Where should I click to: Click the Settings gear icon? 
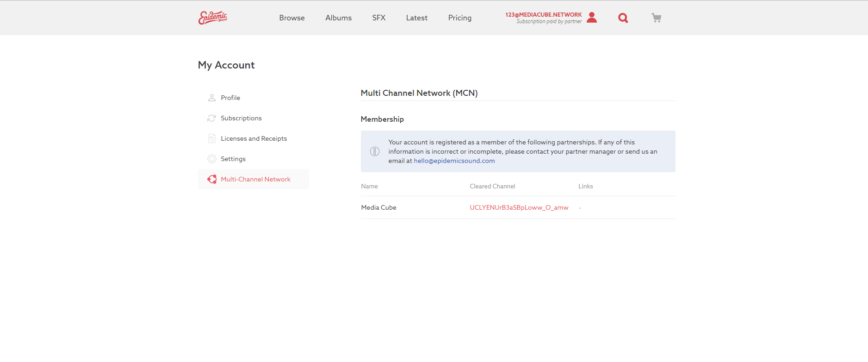(x=212, y=159)
